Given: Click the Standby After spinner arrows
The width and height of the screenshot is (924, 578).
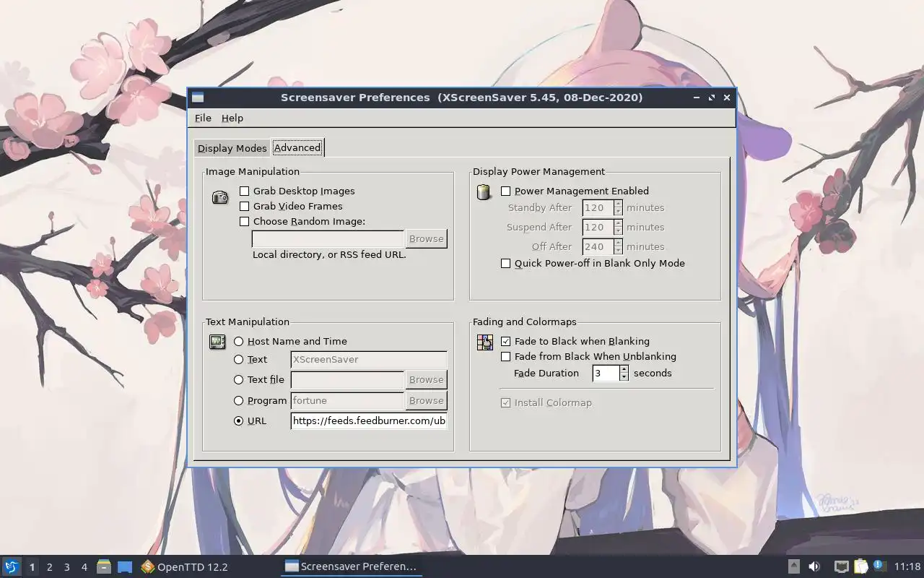Looking at the screenshot, I should 618,208.
